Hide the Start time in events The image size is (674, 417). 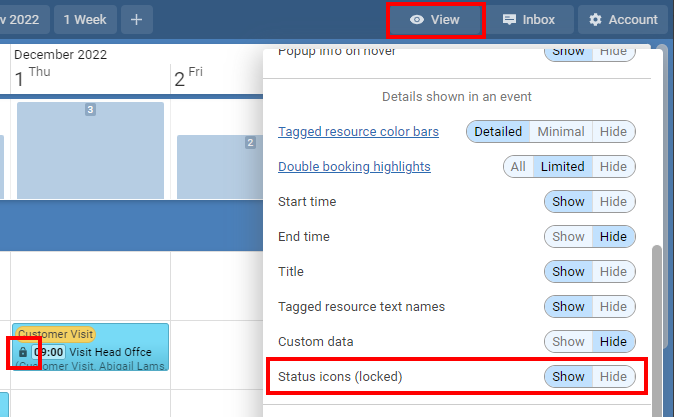613,201
